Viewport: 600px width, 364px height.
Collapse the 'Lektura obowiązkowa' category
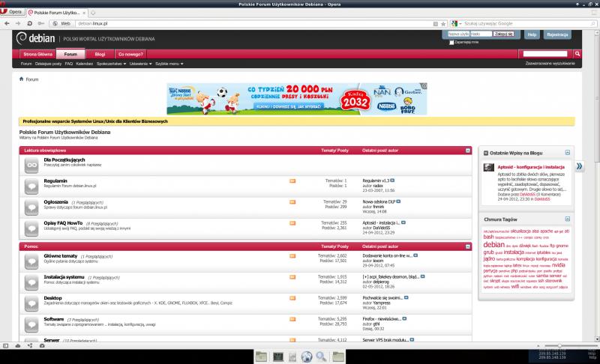pyautogui.click(x=468, y=151)
